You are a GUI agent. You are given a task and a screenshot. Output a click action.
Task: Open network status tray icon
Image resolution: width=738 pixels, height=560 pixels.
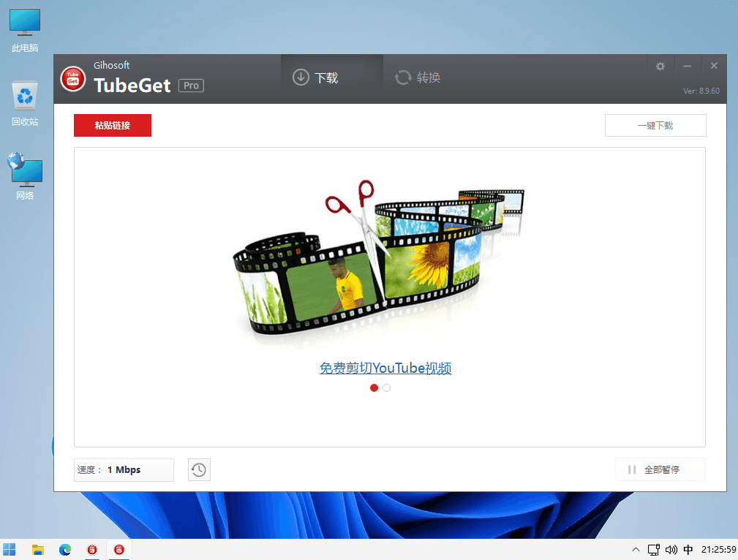(654, 550)
